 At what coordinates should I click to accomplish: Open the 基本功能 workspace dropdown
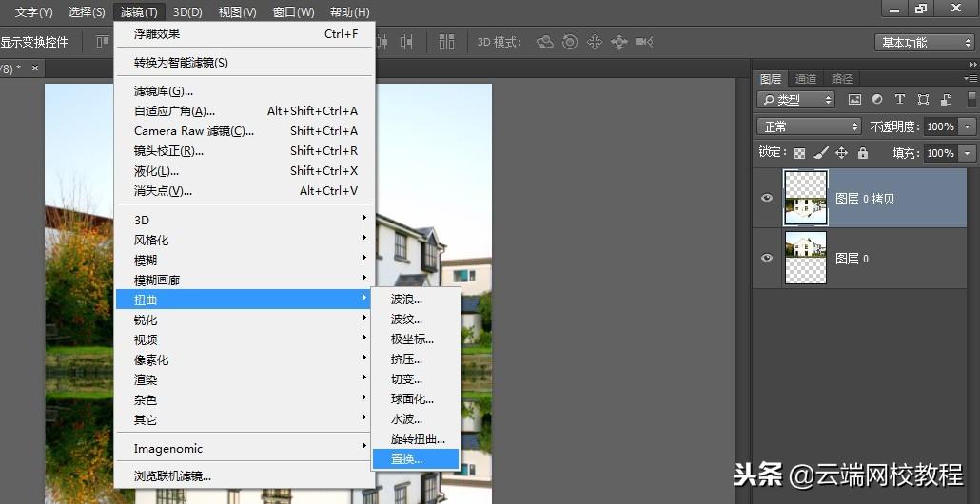coord(924,43)
